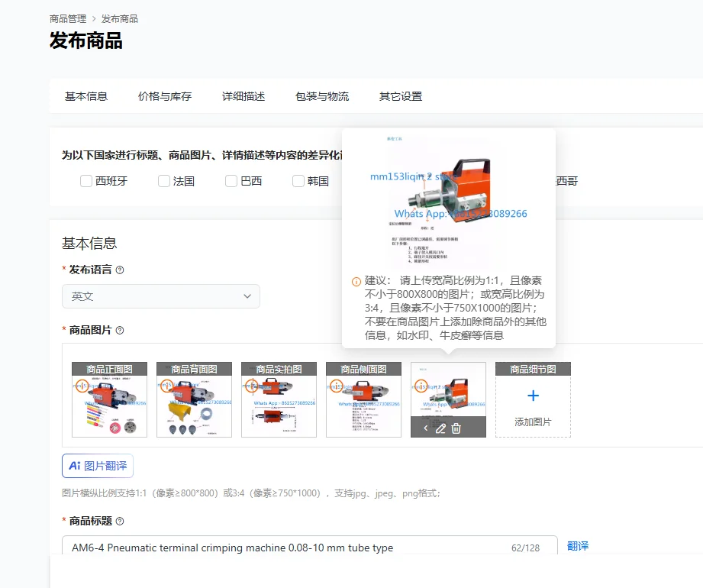The height and width of the screenshot is (588, 703).
Task: Click the 62/128 character counter
Action: point(525,548)
